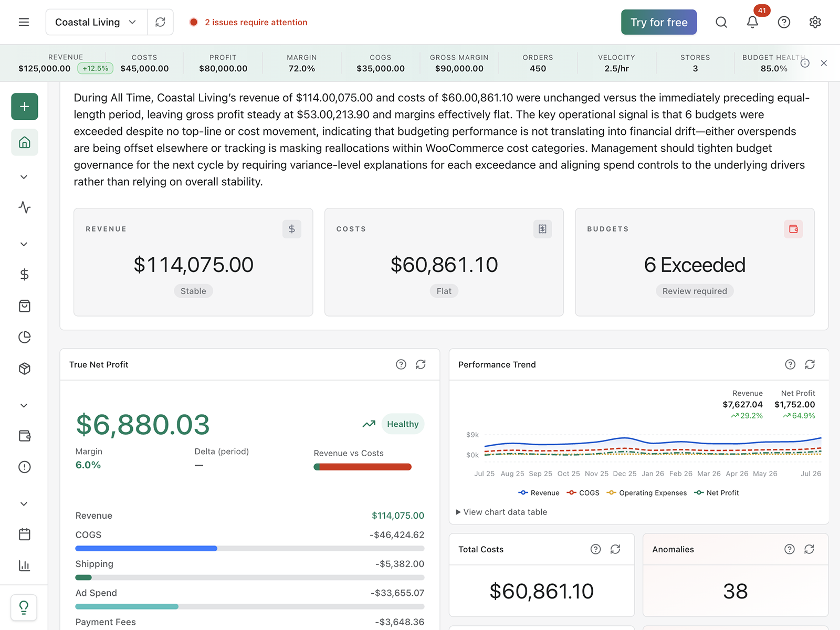Expand the sidebar chevron below the pulse icon
This screenshot has height=630, width=840.
(x=24, y=244)
